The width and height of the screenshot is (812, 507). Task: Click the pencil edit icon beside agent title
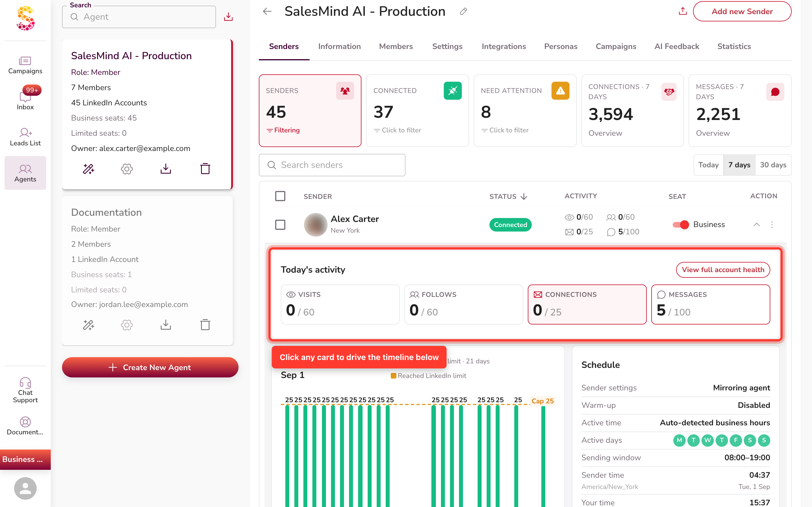coord(464,11)
